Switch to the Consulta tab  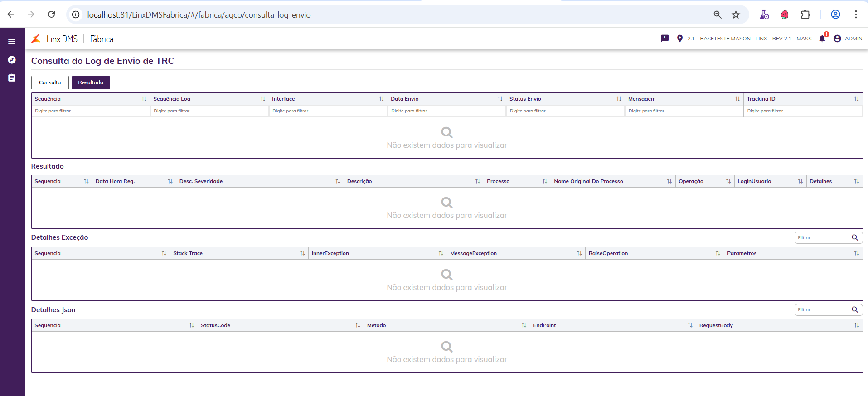(x=50, y=82)
